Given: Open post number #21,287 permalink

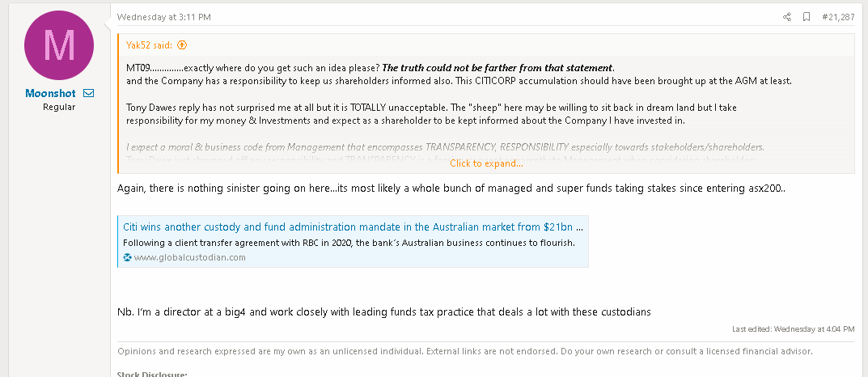Looking at the screenshot, I should tap(838, 17).
